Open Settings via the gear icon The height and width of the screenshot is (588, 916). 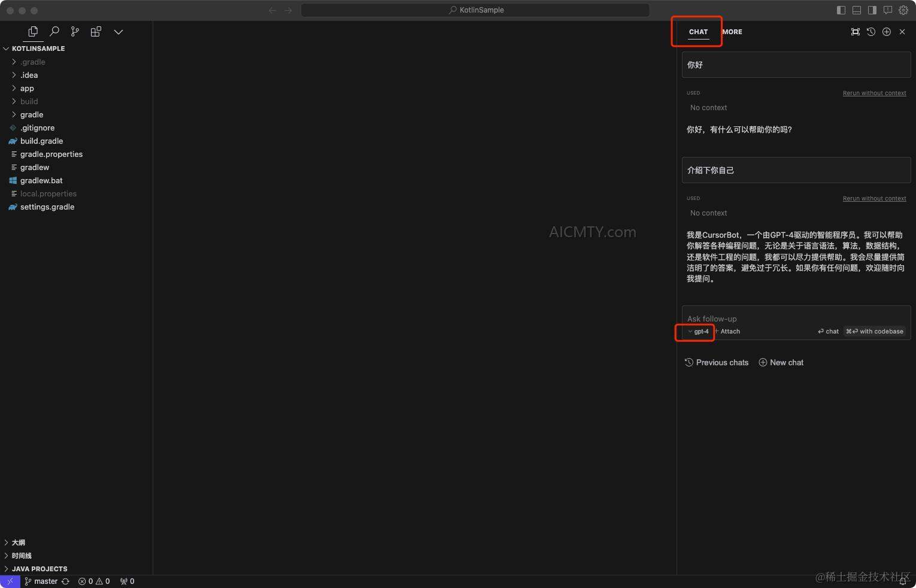coord(903,10)
